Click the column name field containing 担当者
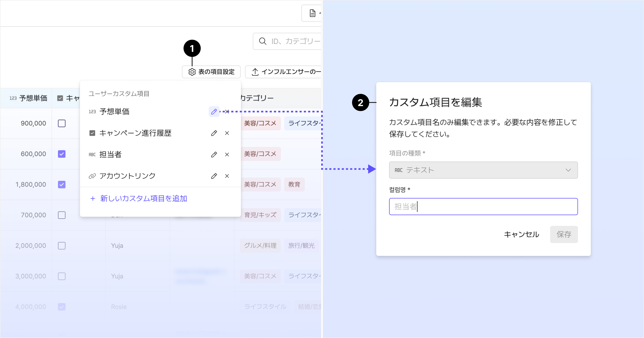This screenshot has width=644, height=338. click(x=483, y=207)
